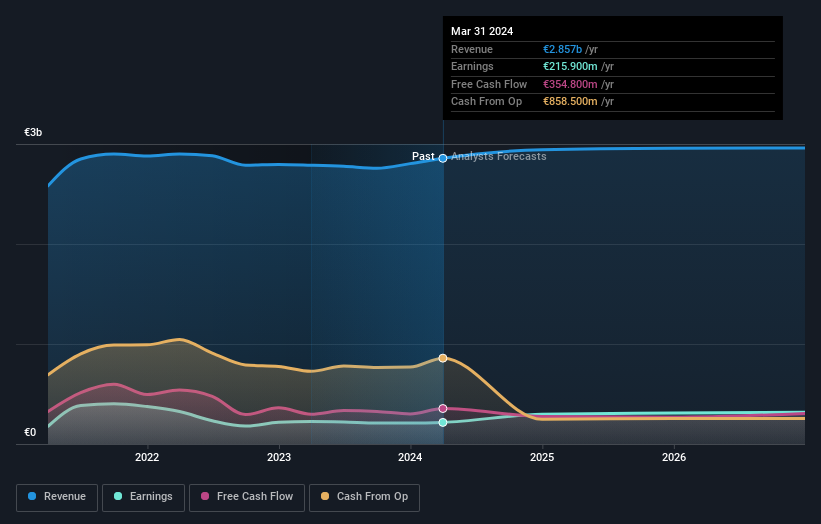
Task: Click the teal Earnings data point marker
Action: (443, 422)
